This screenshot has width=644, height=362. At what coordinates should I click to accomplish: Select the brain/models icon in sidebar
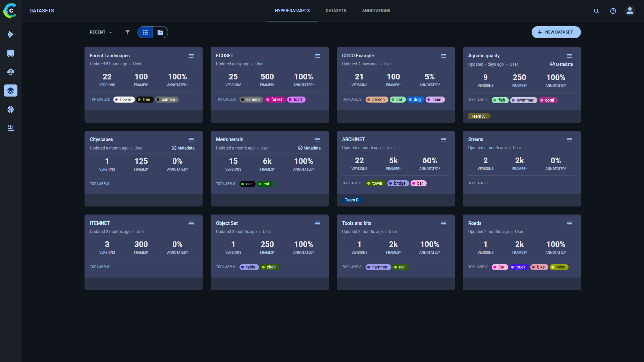click(10, 109)
